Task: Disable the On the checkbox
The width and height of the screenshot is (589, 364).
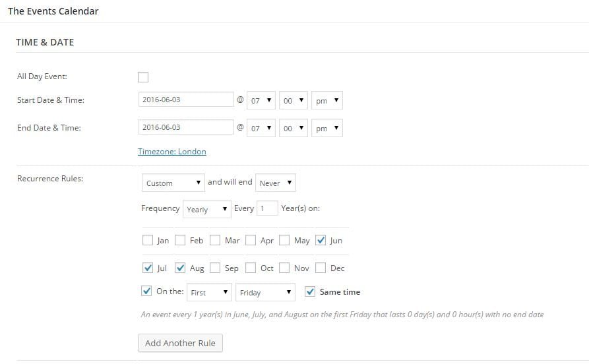Action: 146,291
